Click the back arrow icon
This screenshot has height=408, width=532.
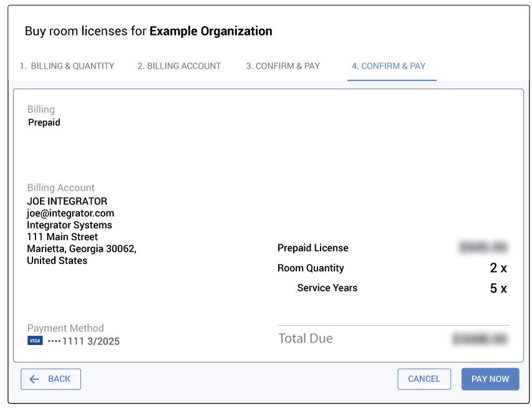click(x=34, y=379)
